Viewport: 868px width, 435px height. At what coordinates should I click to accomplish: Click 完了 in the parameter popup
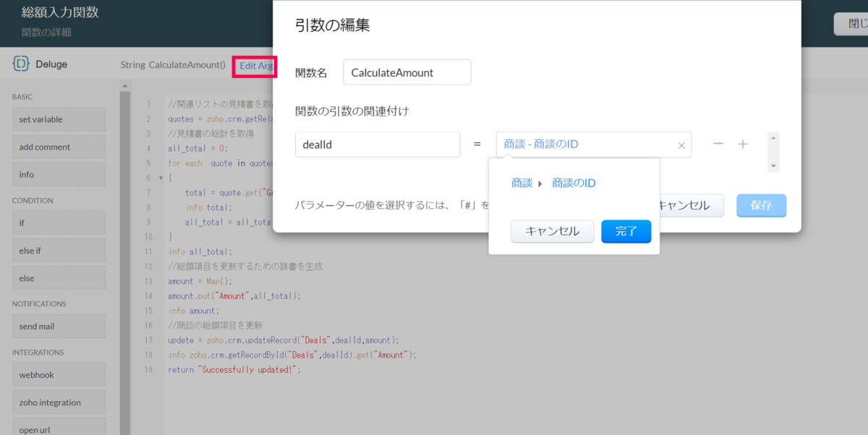(x=626, y=231)
